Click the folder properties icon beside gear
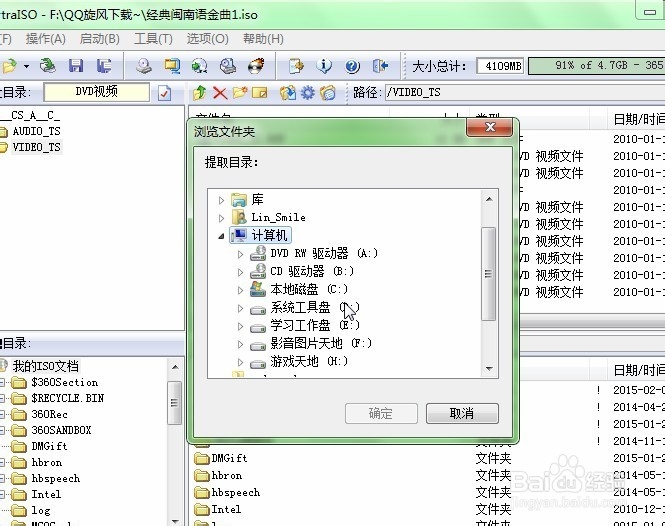Screen dimensions: 665x526 click(x=328, y=92)
